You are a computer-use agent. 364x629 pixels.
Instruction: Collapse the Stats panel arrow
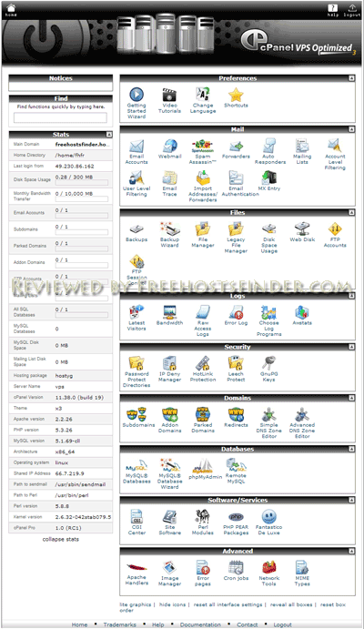pyautogui.click(x=108, y=135)
